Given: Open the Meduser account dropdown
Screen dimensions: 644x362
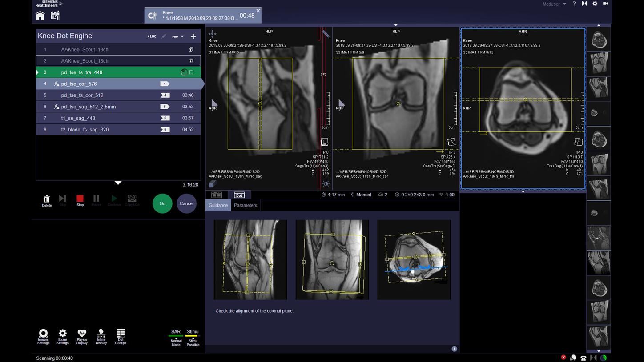Looking at the screenshot, I should [x=554, y=4].
